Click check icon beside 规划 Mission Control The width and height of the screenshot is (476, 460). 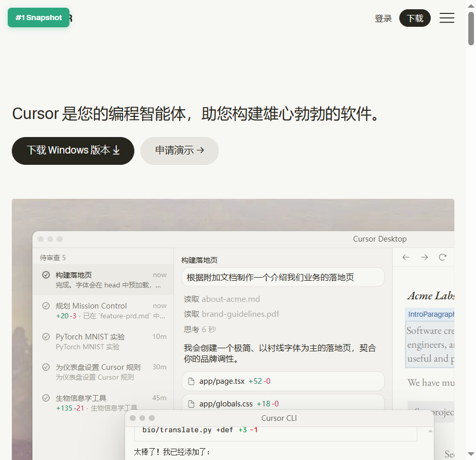46,305
